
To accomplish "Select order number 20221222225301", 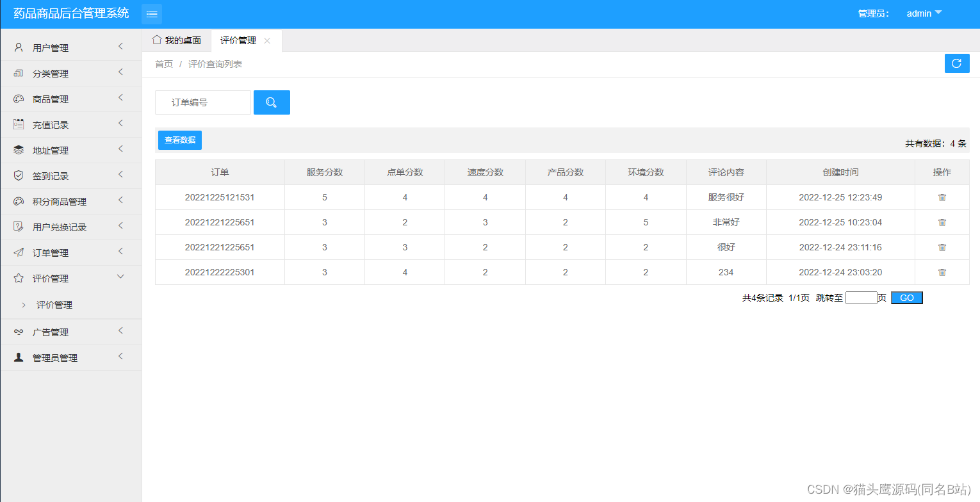I will (220, 272).
